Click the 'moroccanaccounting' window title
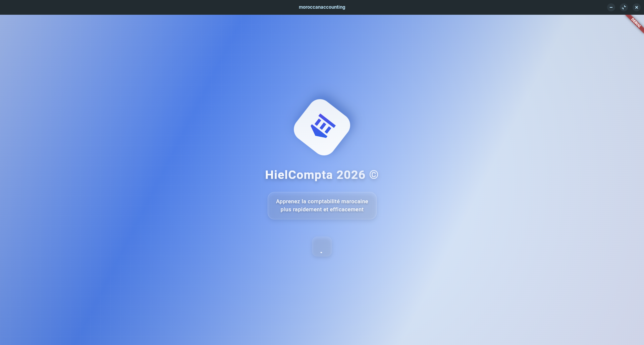Image resolution: width=644 pixels, height=345 pixels. coord(322,7)
